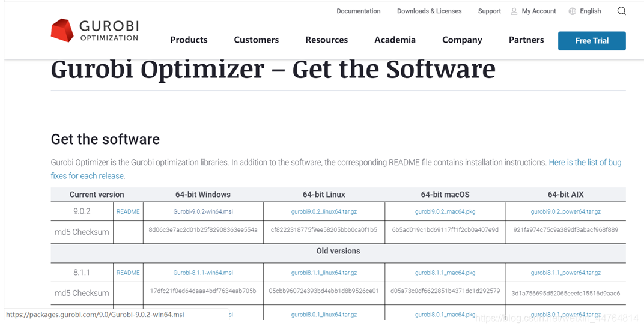This screenshot has width=644, height=329.
Task: Click version number 9.0.2 cell
Action: pyautogui.click(x=82, y=212)
